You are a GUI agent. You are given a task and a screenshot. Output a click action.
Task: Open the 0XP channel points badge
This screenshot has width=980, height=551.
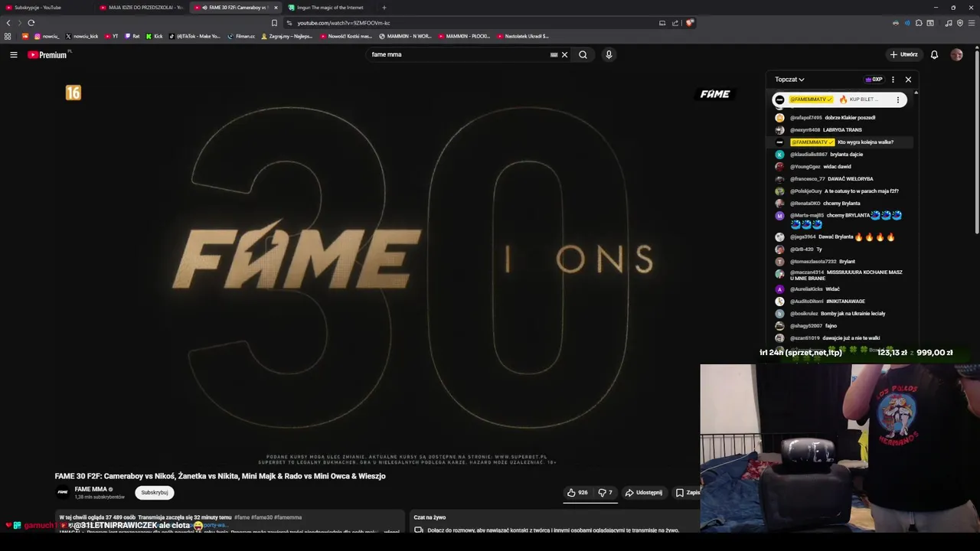click(874, 80)
